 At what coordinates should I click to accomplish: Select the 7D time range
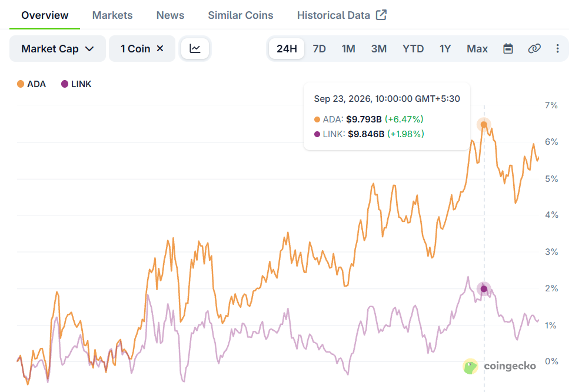[319, 48]
